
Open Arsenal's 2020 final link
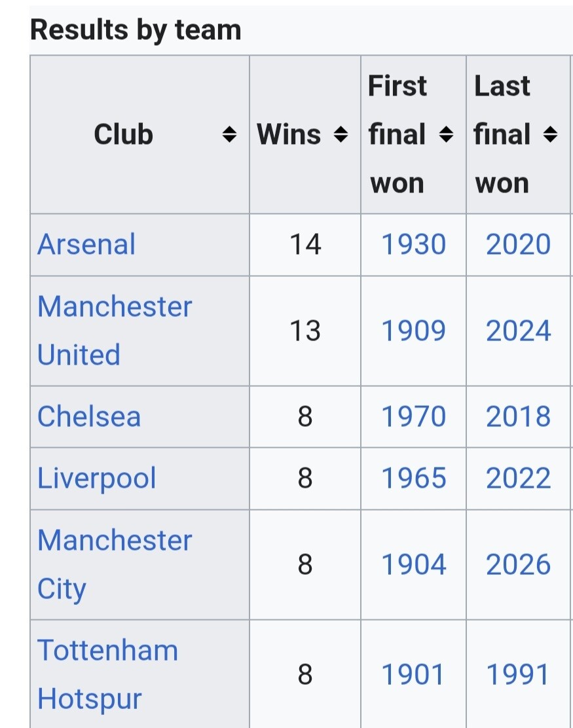[518, 244]
